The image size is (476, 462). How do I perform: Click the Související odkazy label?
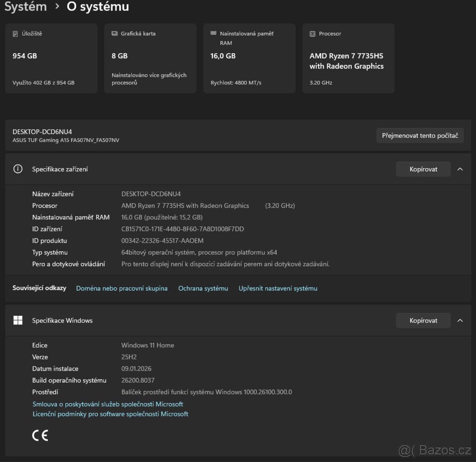39,288
